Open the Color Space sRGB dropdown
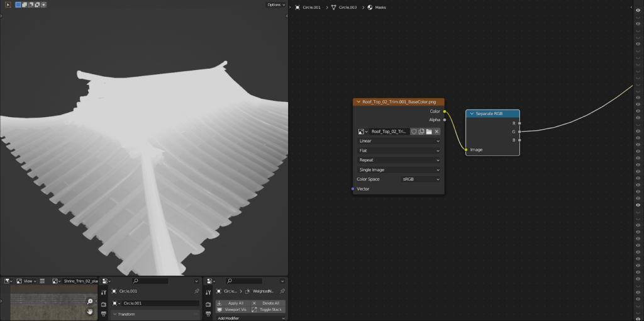 (421, 179)
